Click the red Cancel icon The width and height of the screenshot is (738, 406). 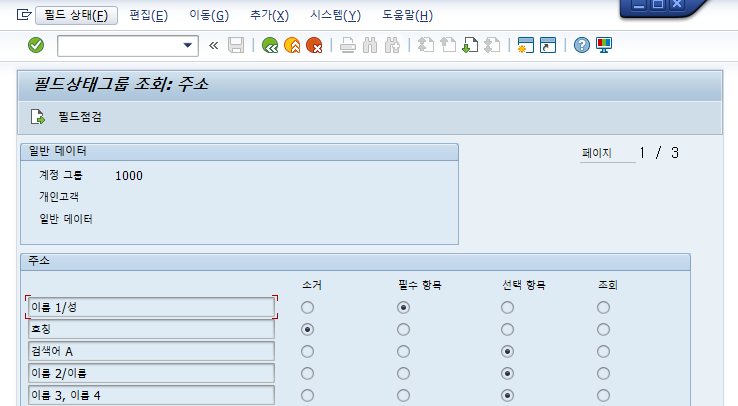(314, 46)
